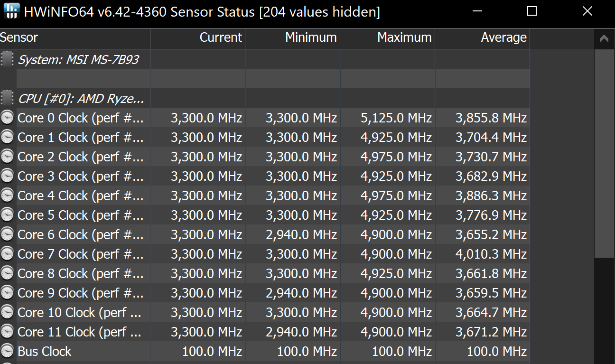Select the Core 5 Clock sensor label

coord(80,215)
